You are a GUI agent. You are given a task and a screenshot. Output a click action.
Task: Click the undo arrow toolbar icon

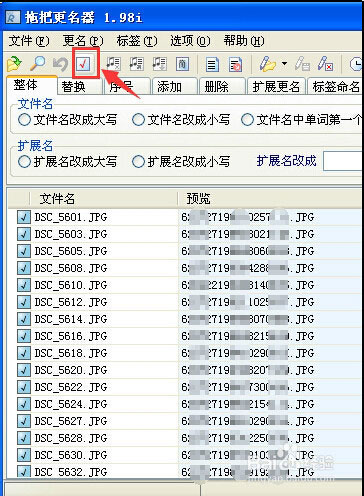(60, 64)
